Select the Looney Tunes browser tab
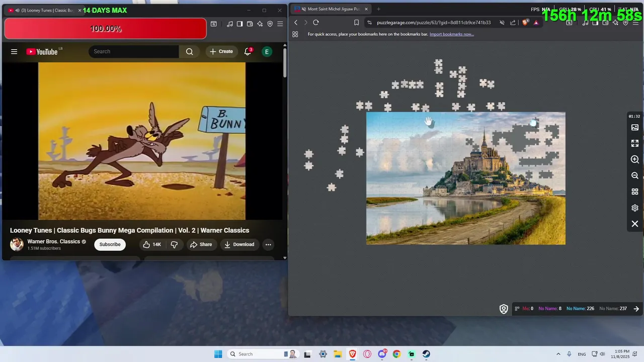Viewport: 644px width, 362px height. tap(44, 10)
